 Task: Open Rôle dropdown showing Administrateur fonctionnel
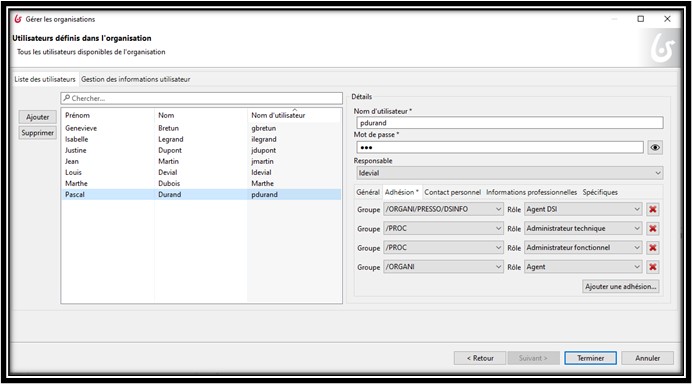click(583, 248)
